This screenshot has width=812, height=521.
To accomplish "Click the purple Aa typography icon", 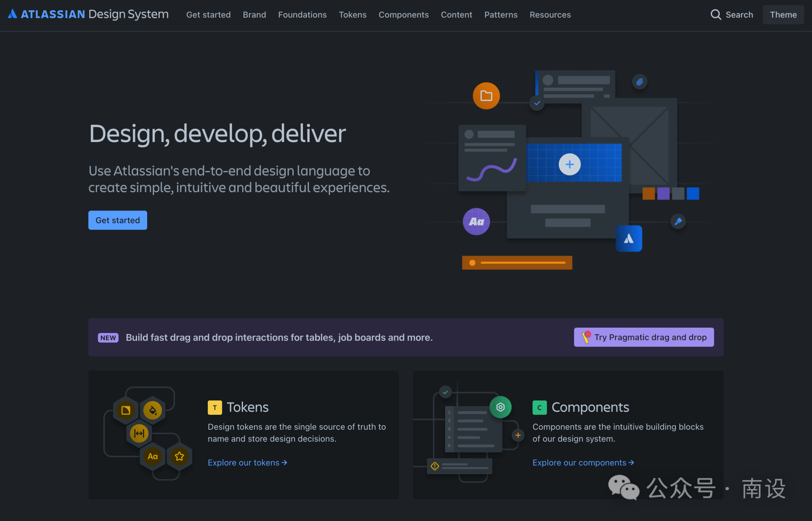I will [x=476, y=222].
